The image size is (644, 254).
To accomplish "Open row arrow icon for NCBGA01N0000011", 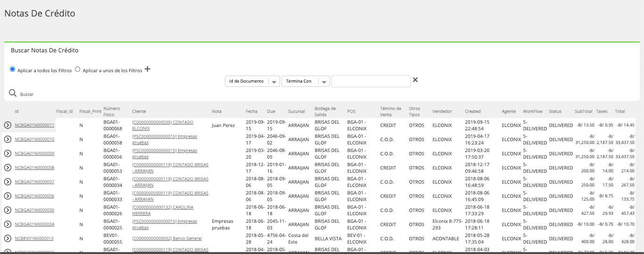I will click(8, 125).
